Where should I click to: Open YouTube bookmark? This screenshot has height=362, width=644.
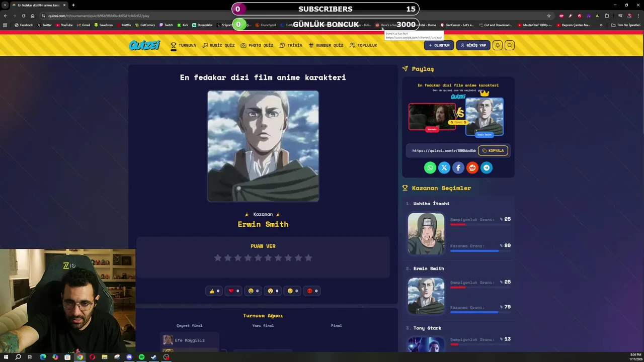(64, 25)
